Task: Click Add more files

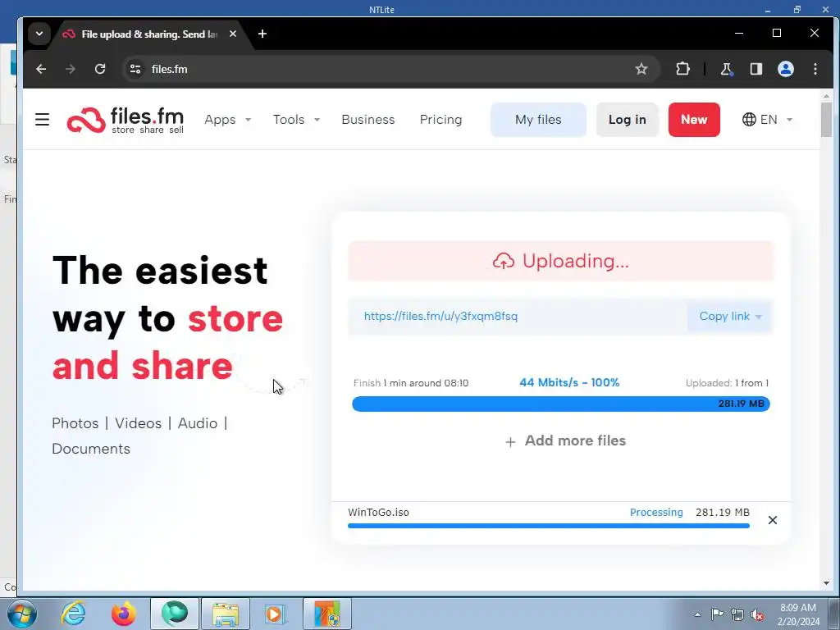Action: point(566,441)
